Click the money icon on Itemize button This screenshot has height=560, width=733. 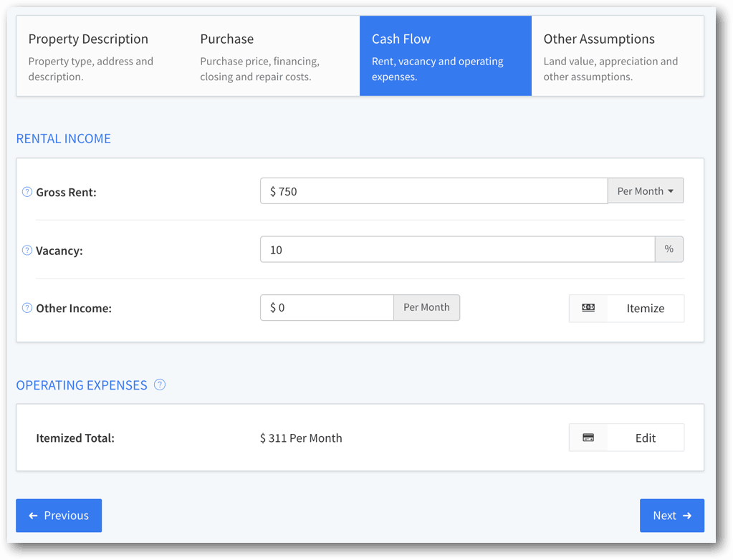pyautogui.click(x=588, y=307)
